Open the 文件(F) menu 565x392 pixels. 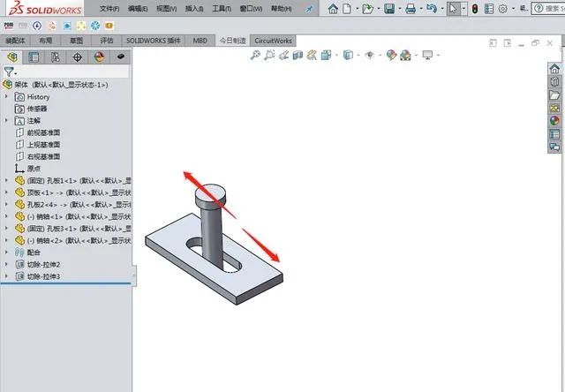109,8
